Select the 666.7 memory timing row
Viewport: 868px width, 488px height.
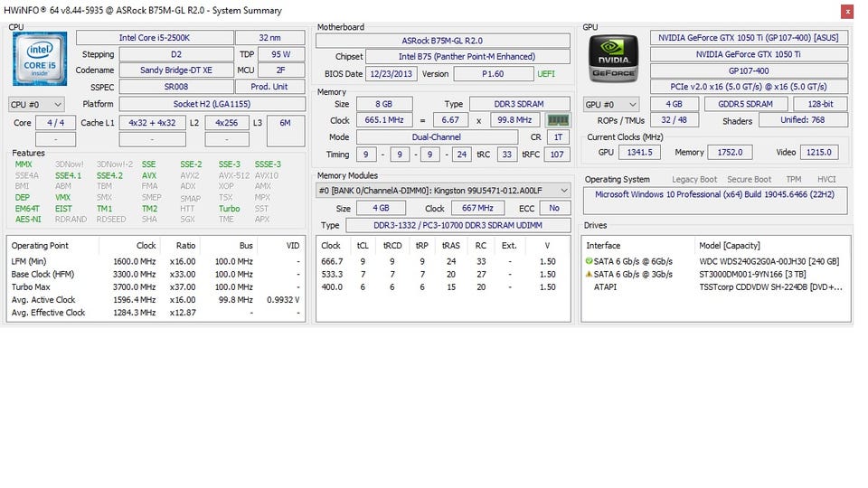(443, 262)
